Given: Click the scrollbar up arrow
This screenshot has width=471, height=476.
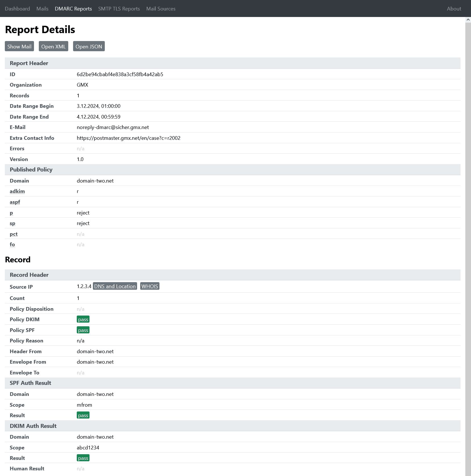Looking at the screenshot, I should (x=468, y=20).
